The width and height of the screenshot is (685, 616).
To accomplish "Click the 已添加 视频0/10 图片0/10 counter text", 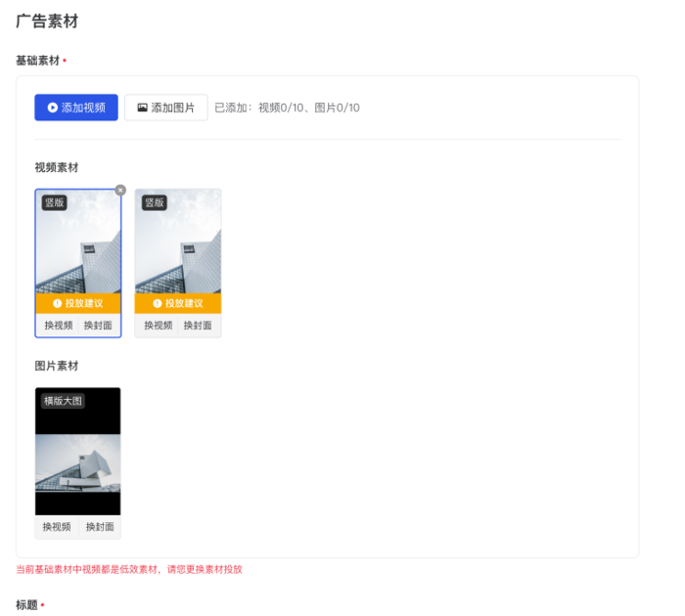I will tap(287, 108).
